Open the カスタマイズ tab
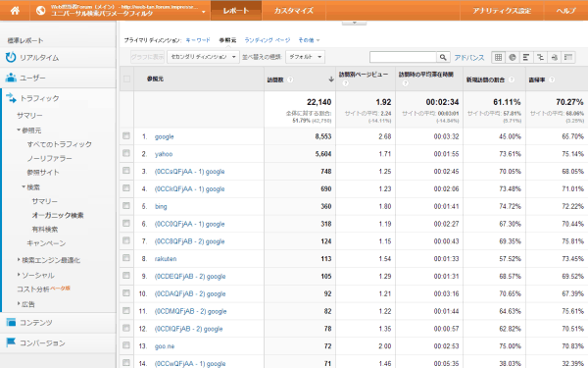 click(x=294, y=11)
